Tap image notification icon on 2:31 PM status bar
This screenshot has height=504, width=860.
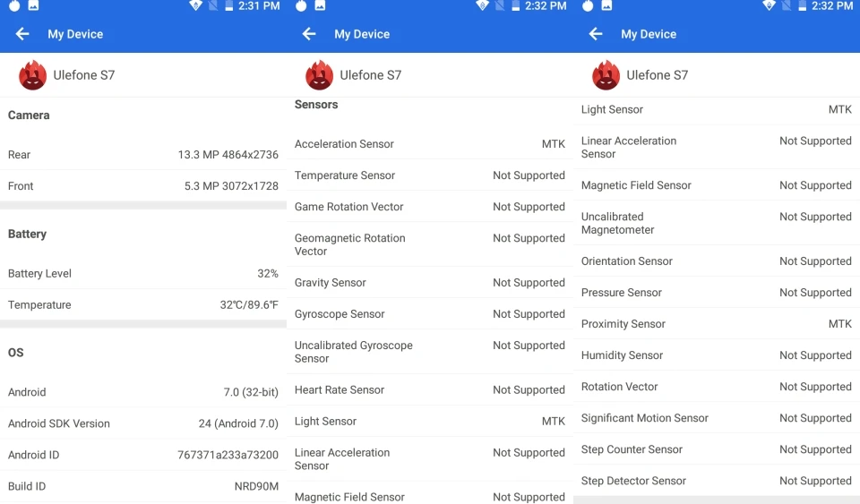33,5
